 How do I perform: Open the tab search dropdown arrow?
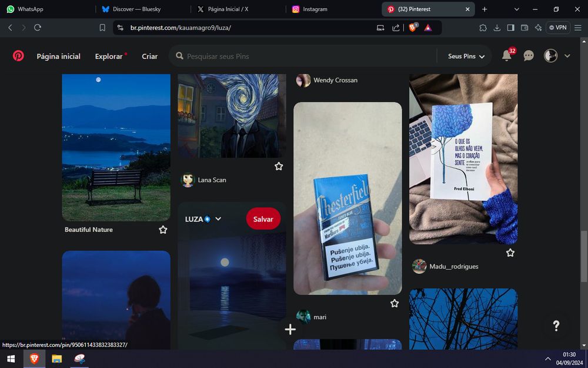click(x=516, y=9)
